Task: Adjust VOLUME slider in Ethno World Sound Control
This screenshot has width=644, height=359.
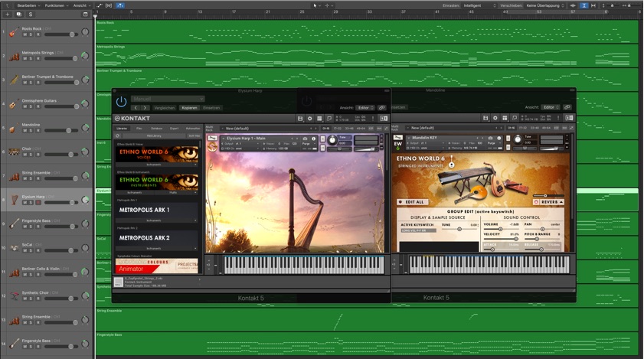Action: tap(500, 229)
